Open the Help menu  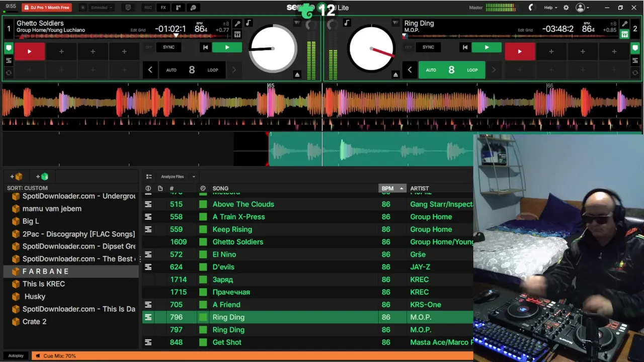(x=550, y=8)
